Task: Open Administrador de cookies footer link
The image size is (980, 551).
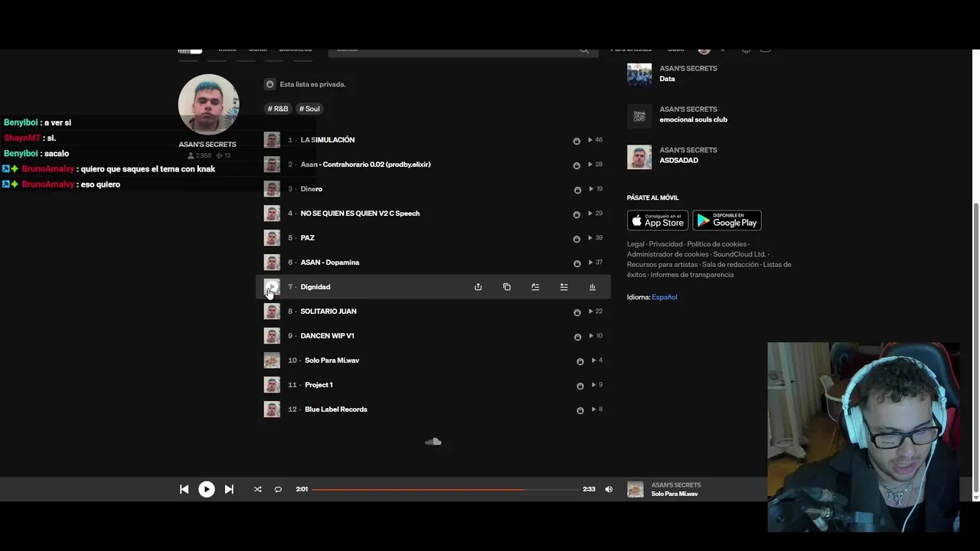Action: pos(668,254)
